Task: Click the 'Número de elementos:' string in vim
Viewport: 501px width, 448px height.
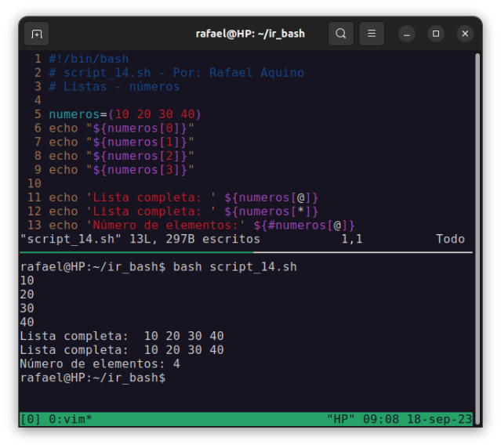Action: click(x=165, y=226)
